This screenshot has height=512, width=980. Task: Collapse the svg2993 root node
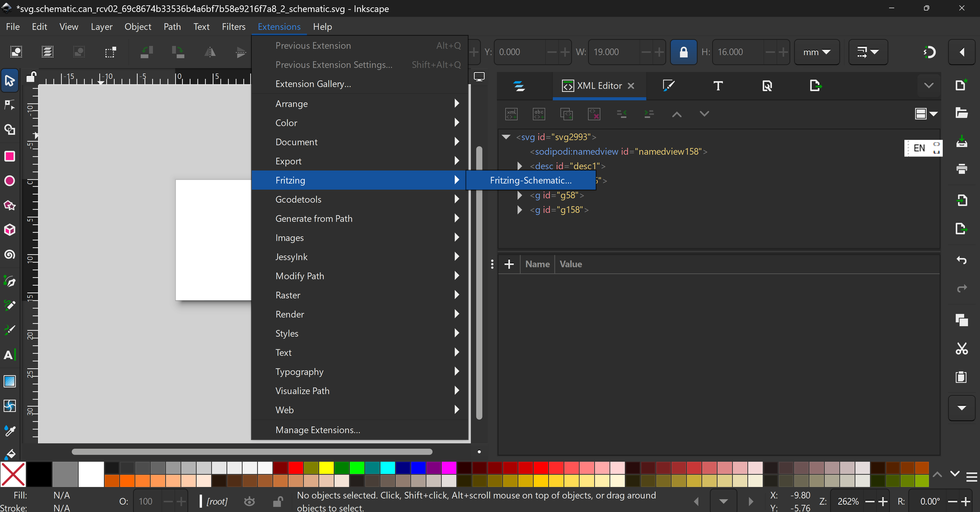coord(506,137)
